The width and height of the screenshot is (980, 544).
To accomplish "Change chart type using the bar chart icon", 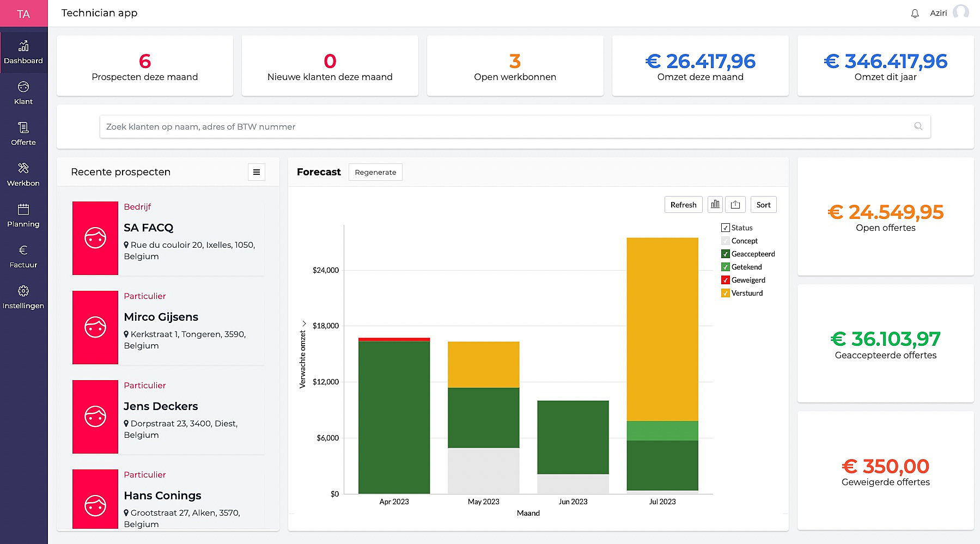I will tap(715, 204).
